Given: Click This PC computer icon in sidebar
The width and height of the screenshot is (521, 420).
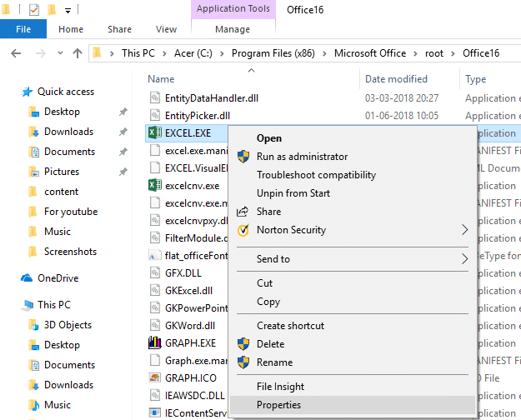Looking at the screenshot, I should point(27,305).
